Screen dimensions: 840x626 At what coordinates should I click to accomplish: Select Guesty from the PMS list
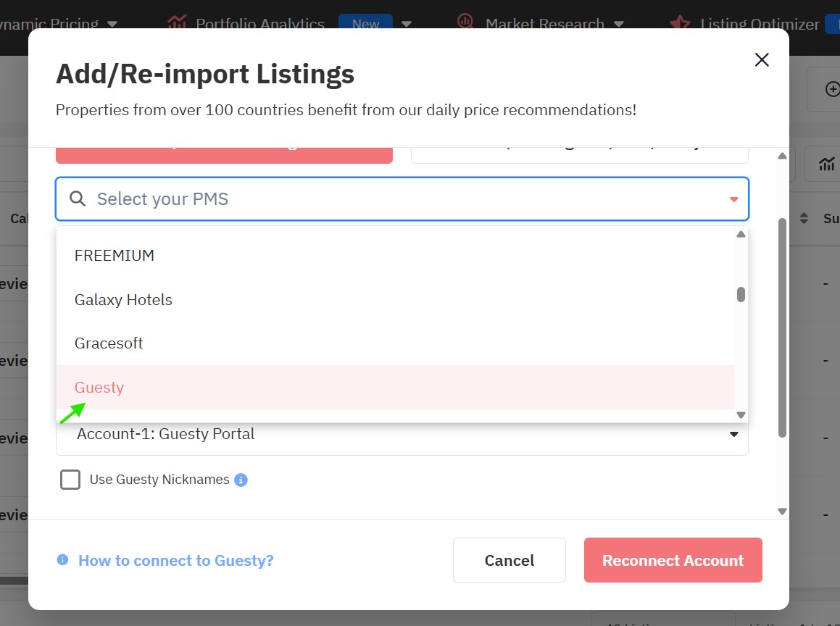point(99,388)
